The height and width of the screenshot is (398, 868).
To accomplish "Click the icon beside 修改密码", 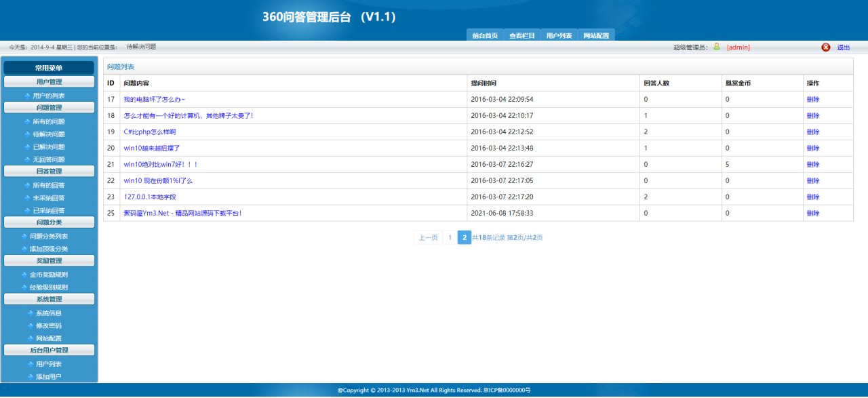I will 29,326.
